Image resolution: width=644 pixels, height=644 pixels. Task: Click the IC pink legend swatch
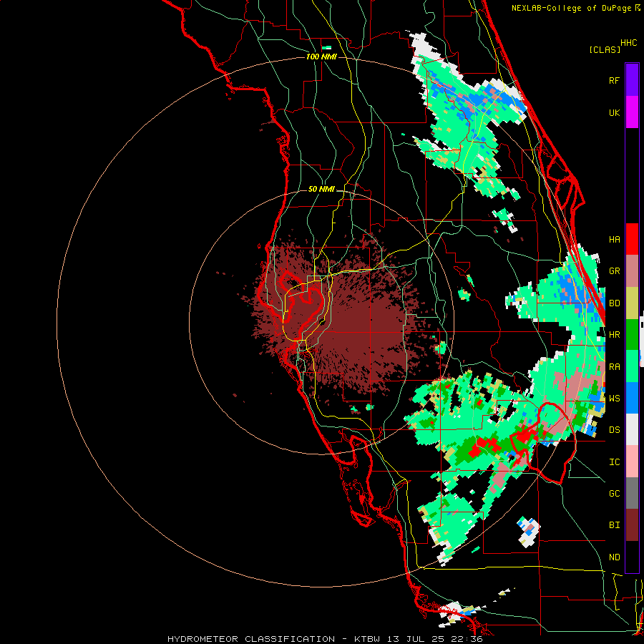point(632,462)
